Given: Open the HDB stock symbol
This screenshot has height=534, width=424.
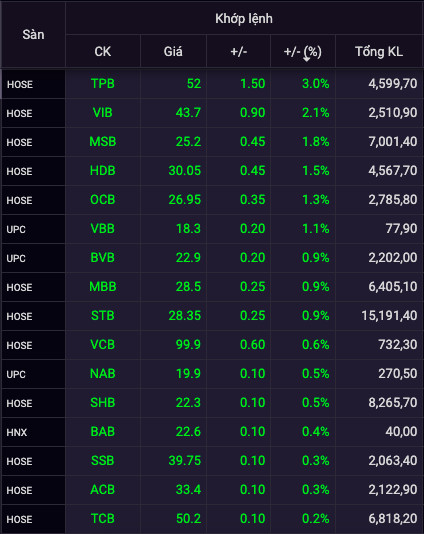Looking at the screenshot, I should [103, 170].
